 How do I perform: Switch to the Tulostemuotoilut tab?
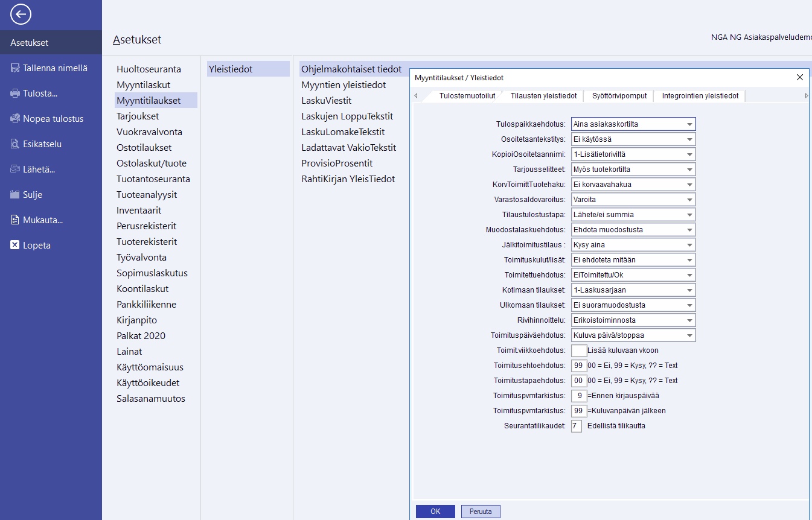click(x=467, y=96)
